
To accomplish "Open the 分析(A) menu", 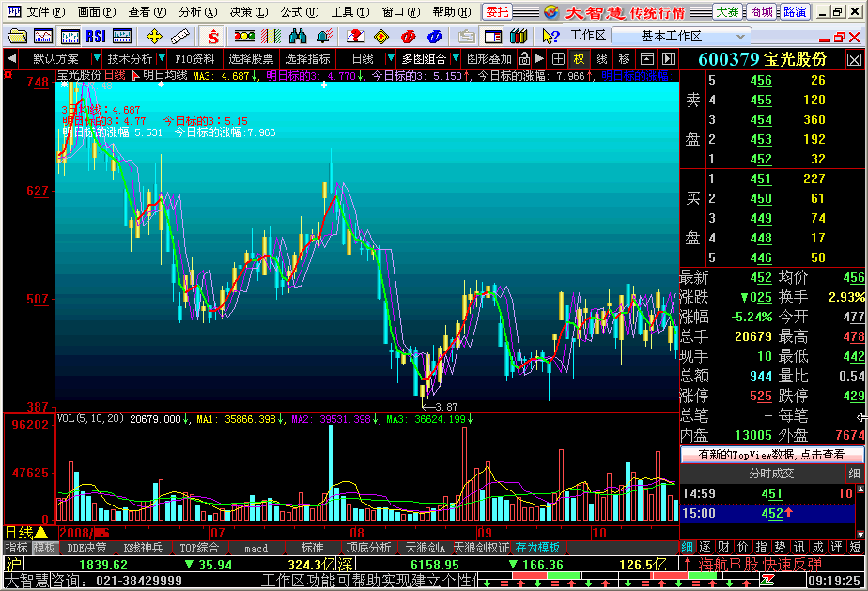I will 197,11.
